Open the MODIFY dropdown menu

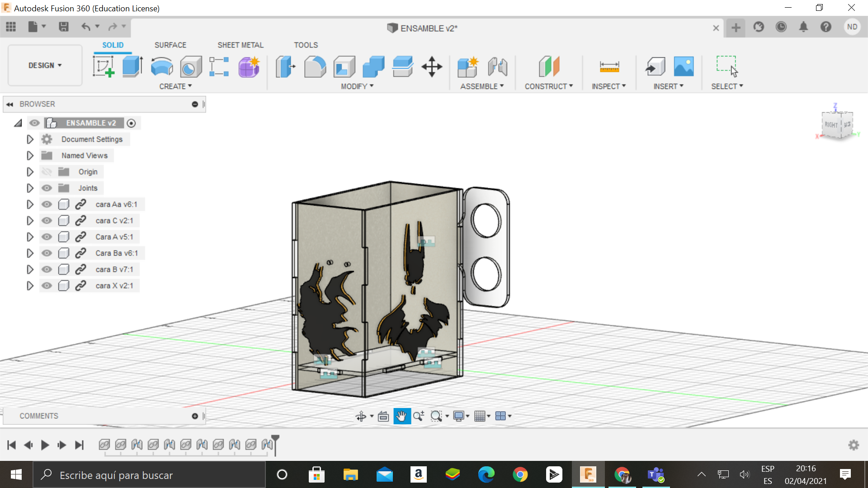(x=357, y=86)
